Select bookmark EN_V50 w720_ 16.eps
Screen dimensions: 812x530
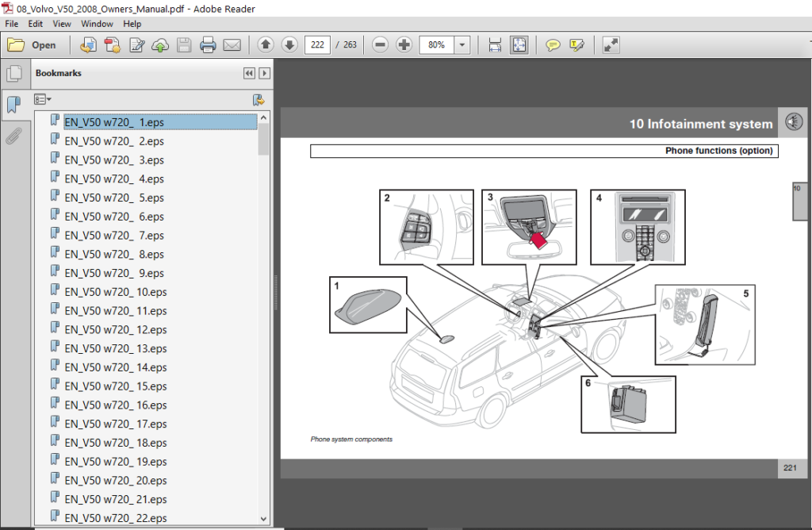(x=116, y=405)
